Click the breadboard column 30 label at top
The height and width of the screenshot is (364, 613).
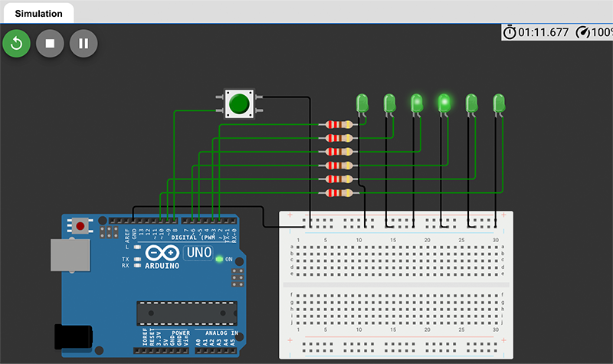[495, 240]
